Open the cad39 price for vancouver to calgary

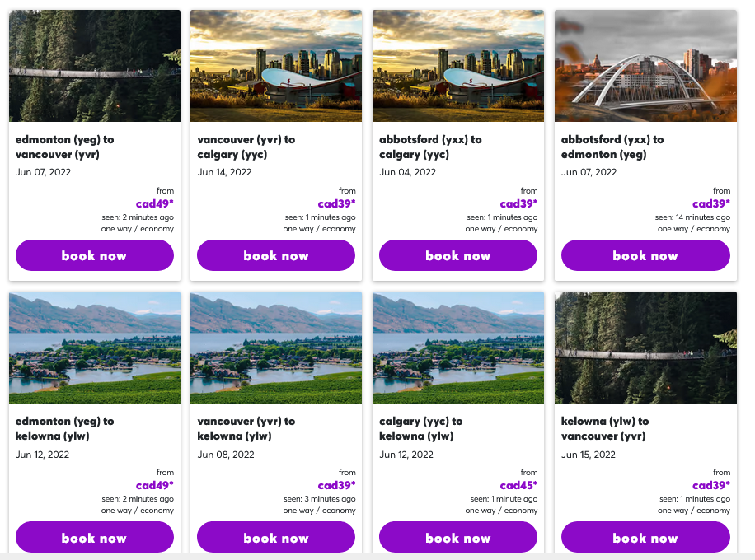point(335,203)
